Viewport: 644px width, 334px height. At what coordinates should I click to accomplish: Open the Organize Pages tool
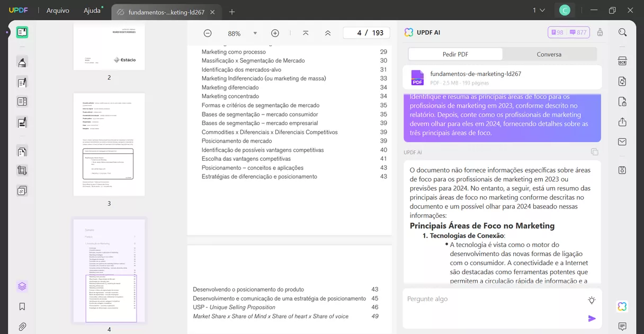click(x=22, y=149)
